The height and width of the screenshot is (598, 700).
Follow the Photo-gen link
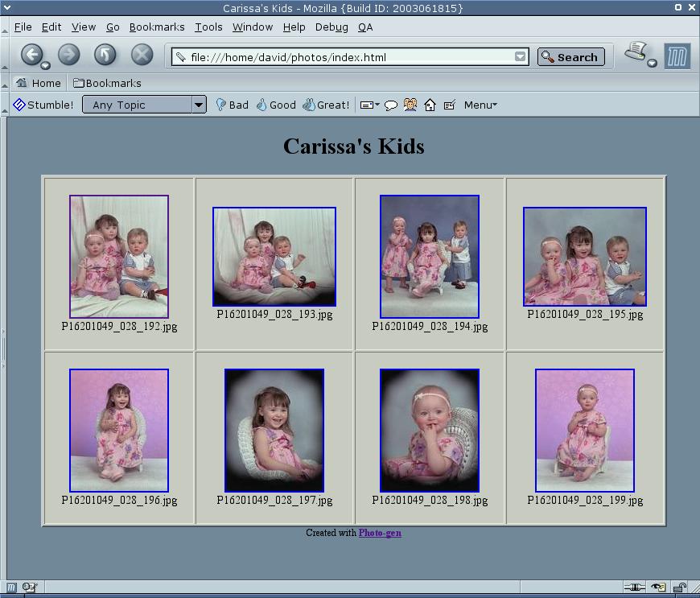(x=380, y=533)
